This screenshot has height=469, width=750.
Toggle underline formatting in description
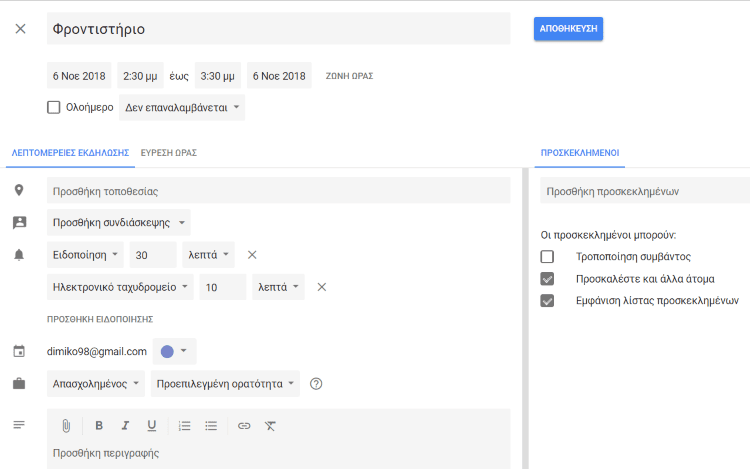(x=152, y=425)
